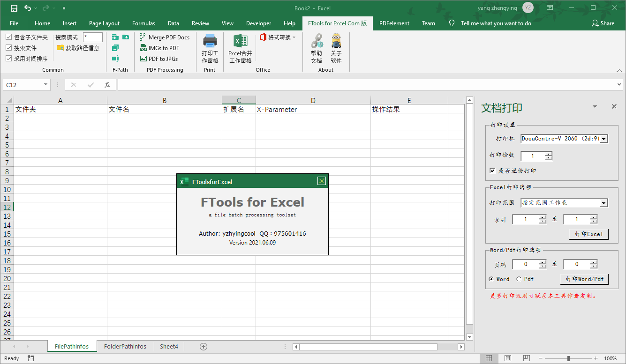Image resolution: width=626 pixels, height=364 pixels.
Task: Click Merge PDF Docs icon
Action: pyautogui.click(x=143, y=37)
